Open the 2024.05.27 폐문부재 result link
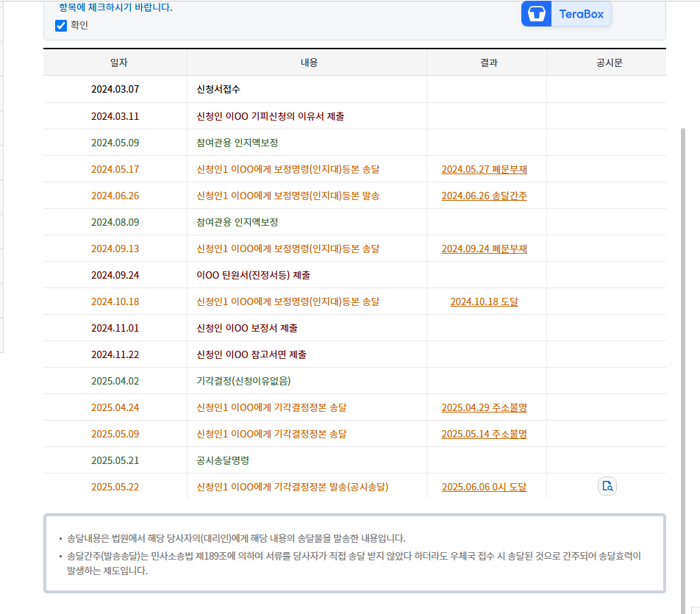Viewport: 700px width, 614px height. 484,168
